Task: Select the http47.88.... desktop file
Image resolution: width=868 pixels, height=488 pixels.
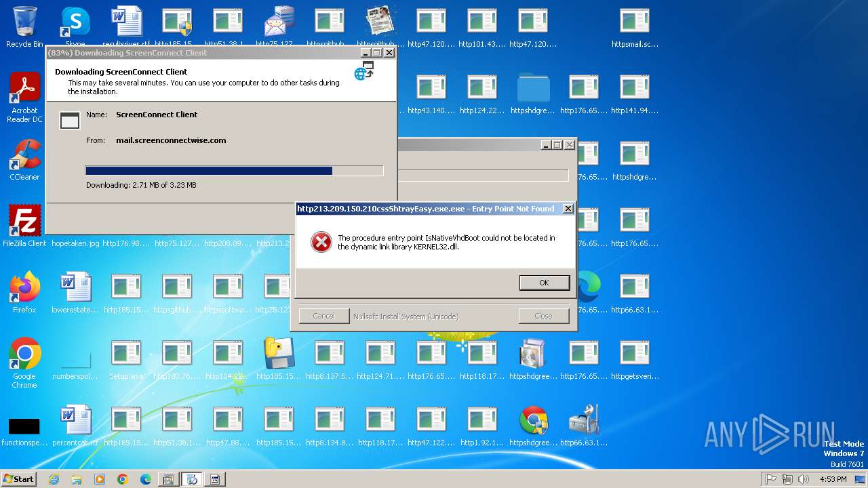Action: 228,426
